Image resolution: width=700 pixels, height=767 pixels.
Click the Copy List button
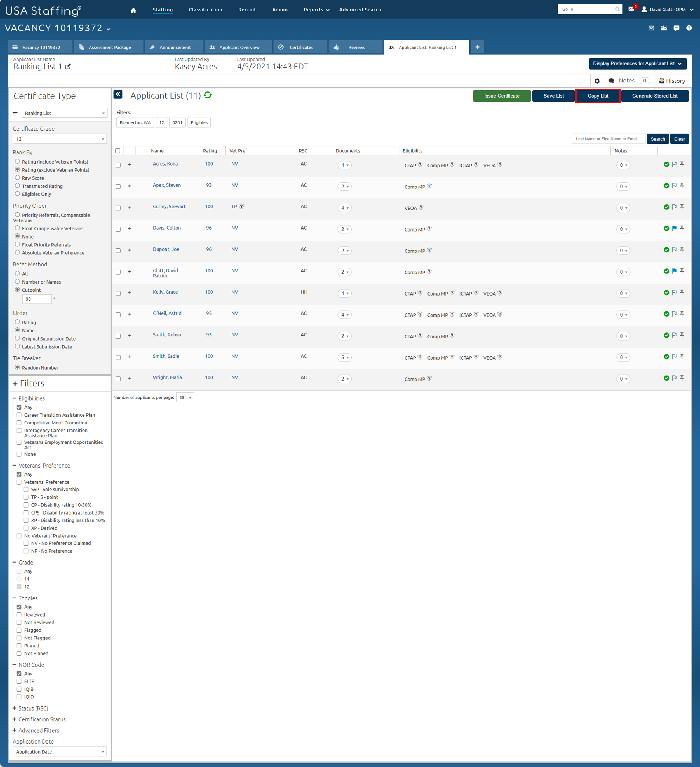point(598,96)
